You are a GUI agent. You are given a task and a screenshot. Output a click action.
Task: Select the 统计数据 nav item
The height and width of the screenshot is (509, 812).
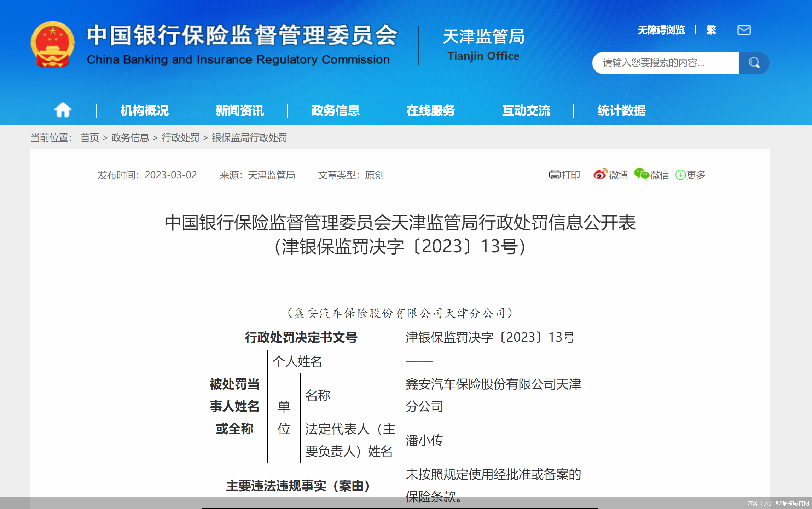click(x=621, y=110)
